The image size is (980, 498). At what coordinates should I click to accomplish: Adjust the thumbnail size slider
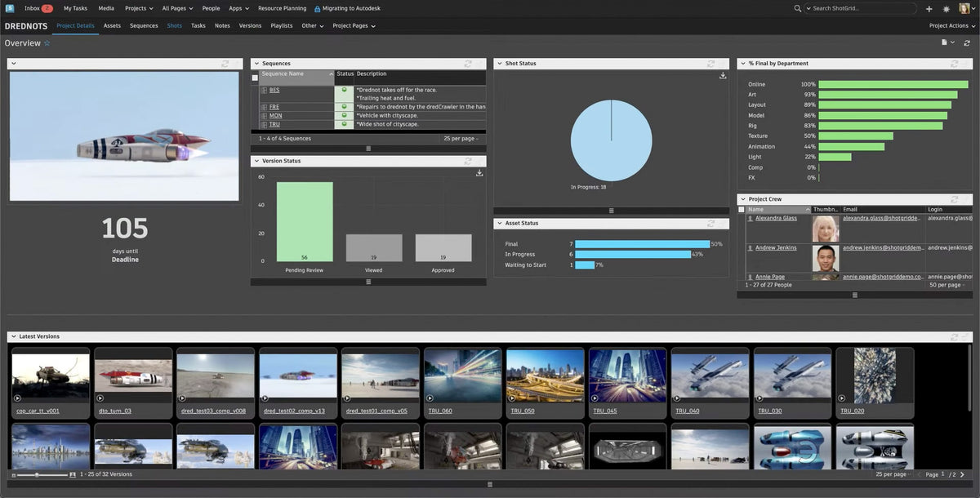click(38, 474)
